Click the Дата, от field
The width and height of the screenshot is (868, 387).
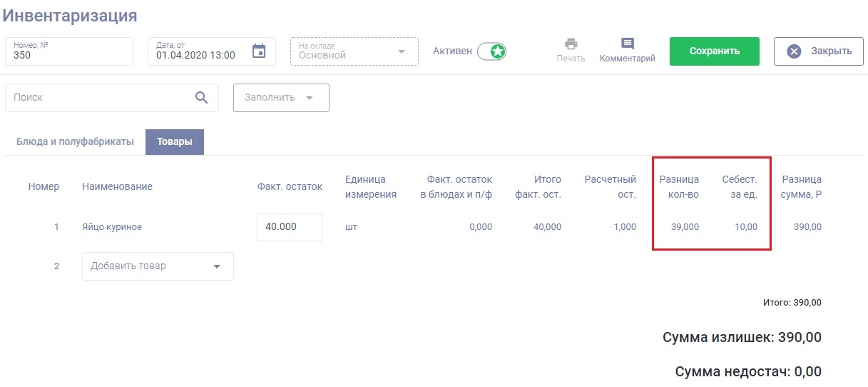200,51
